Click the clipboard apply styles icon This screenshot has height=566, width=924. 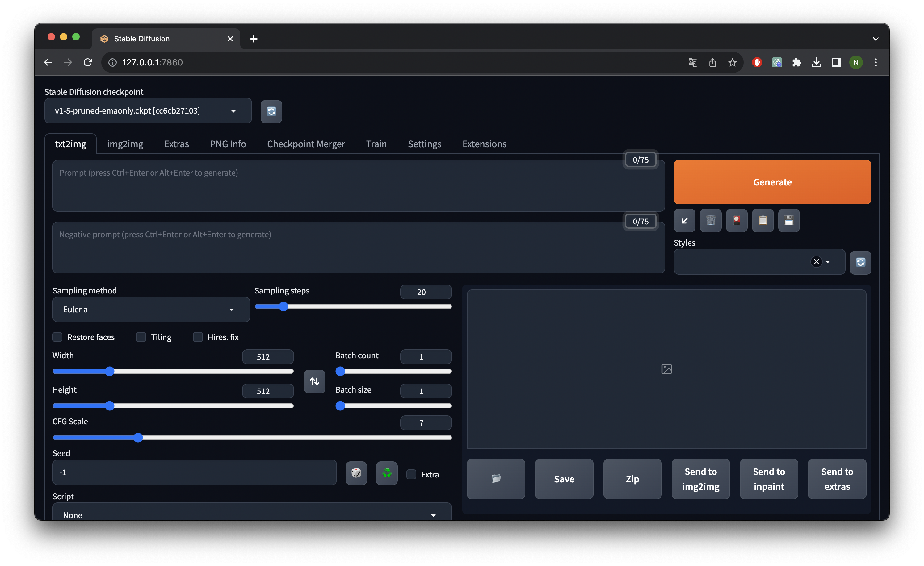point(762,220)
